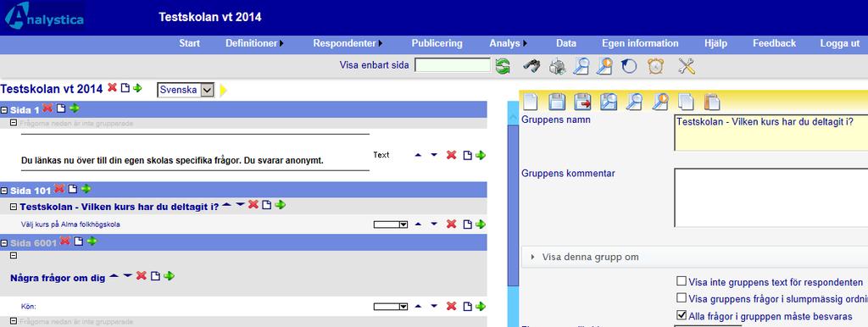Screen dimensions: 868x327
Task: Click the green arrow next to Sida 6001
Action: point(92,241)
